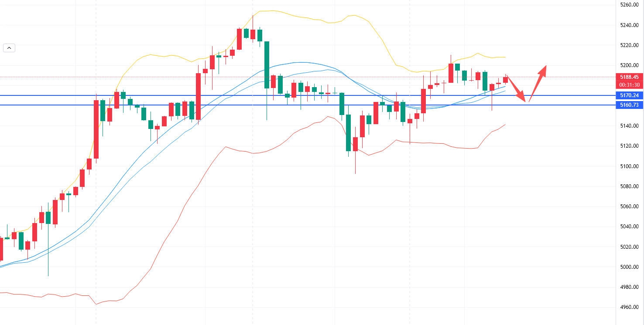Screen dimensions: 644x325
Task: Click the 5060.00 price axis label
Action: [x=629, y=207]
